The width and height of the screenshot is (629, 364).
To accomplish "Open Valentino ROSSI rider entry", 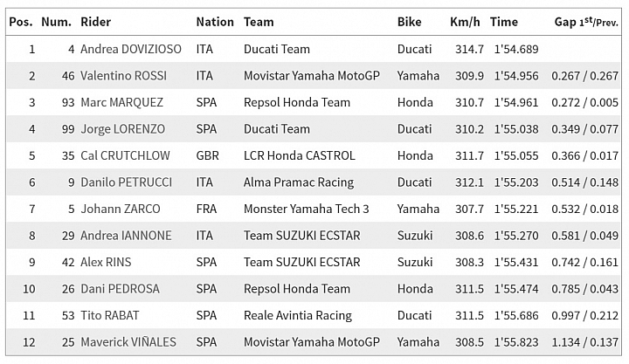I will [x=123, y=76].
